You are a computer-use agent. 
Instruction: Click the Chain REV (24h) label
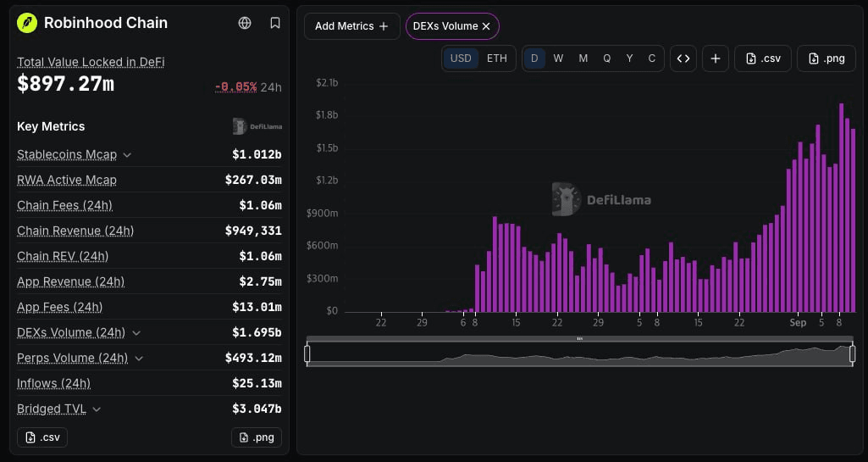(63, 257)
